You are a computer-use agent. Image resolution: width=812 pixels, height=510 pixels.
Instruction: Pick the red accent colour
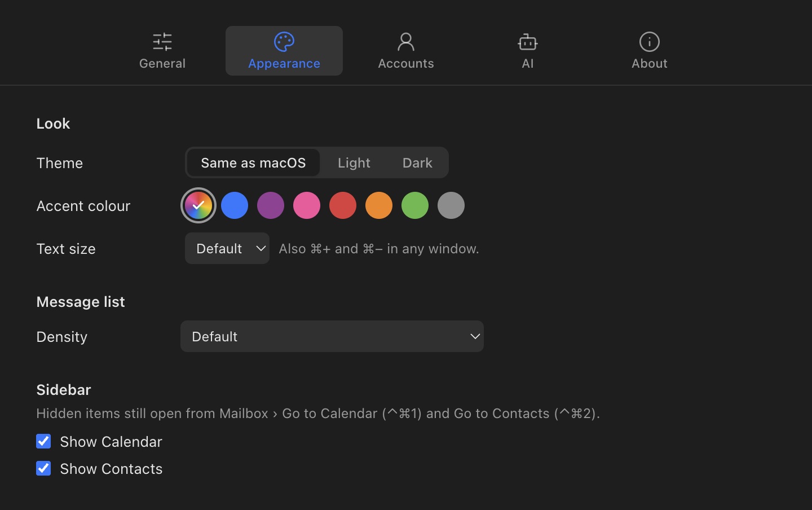343,205
